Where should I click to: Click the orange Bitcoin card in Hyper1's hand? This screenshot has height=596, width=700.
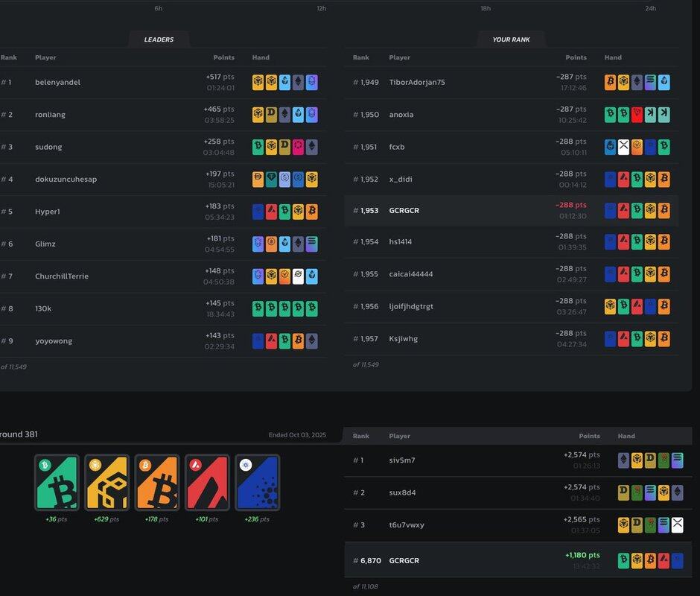click(311, 212)
